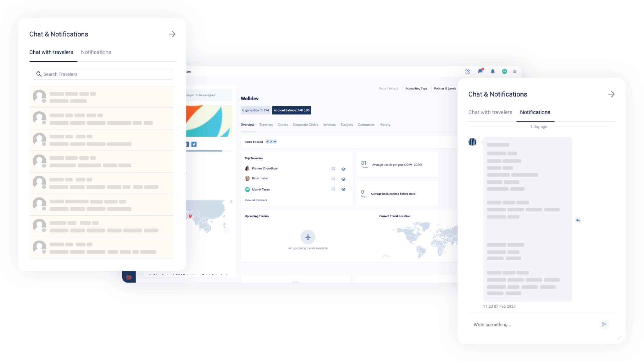The image size is (644, 362).
Task: Click the reply arrow icon in notification thread
Action: pyautogui.click(x=578, y=220)
